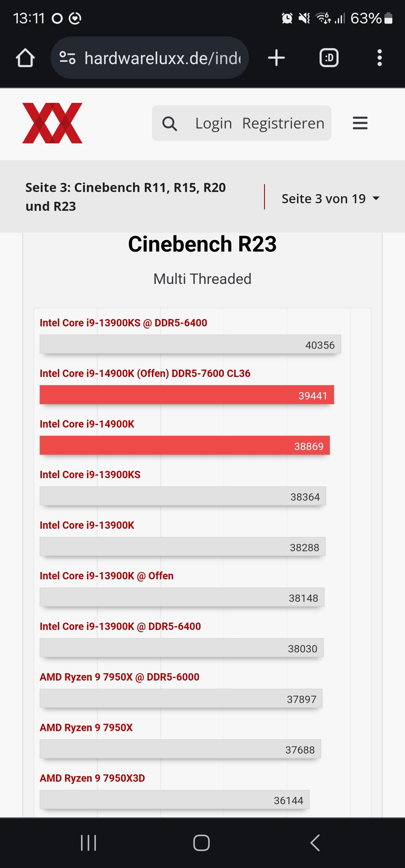Screen dimensions: 405x868
Task: Tap Android back navigation arrow
Action: 315,843
